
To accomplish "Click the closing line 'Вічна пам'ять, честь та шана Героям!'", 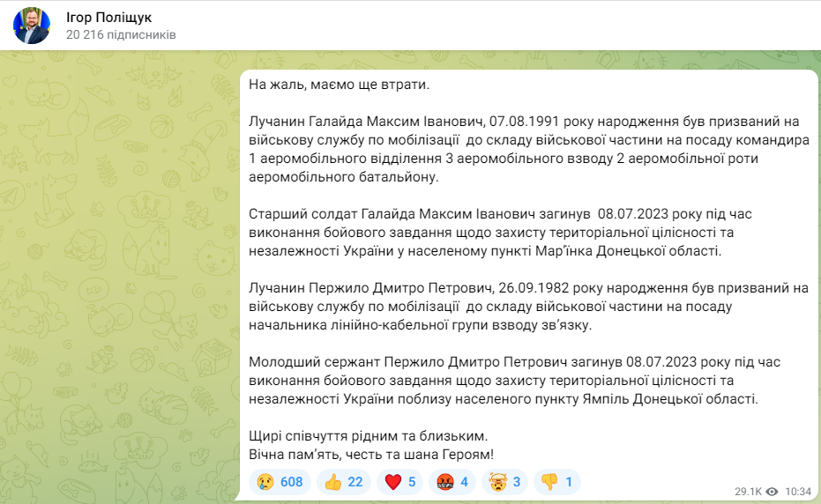I will click(x=371, y=455).
